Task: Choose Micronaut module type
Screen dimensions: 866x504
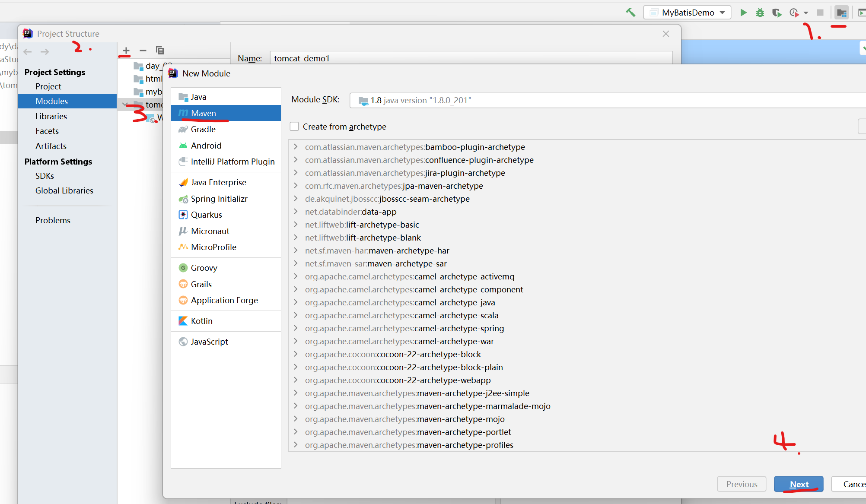Action: [x=226, y=231]
